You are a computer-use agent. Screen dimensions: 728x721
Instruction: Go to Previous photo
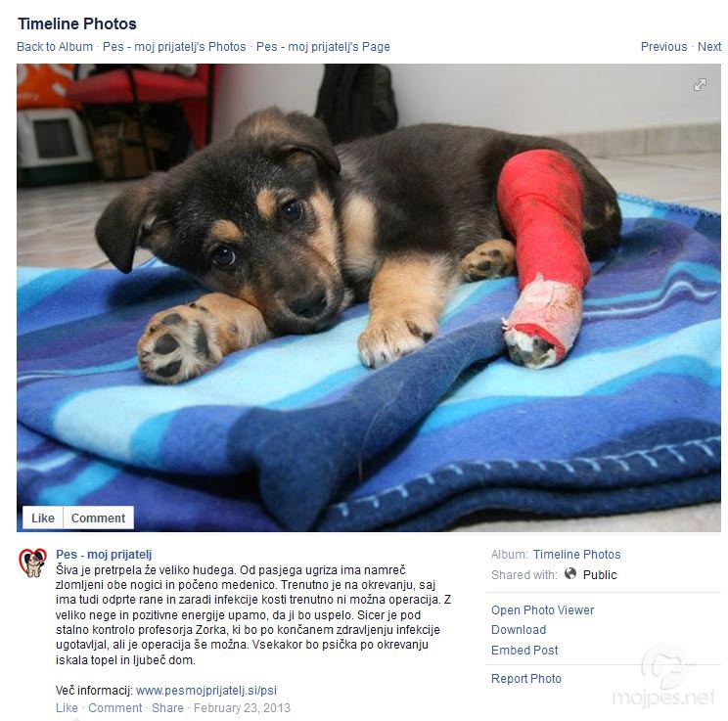(x=663, y=47)
